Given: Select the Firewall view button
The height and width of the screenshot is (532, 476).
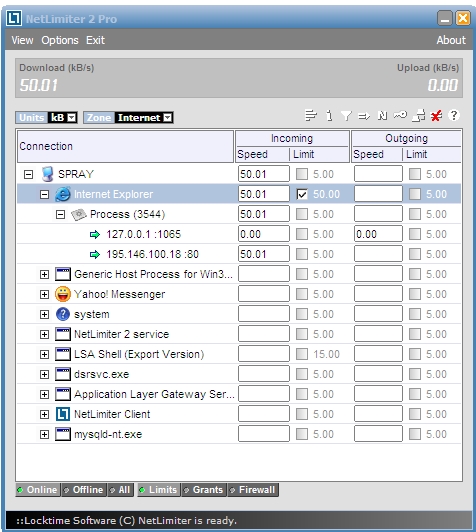Looking at the screenshot, I should [x=253, y=490].
